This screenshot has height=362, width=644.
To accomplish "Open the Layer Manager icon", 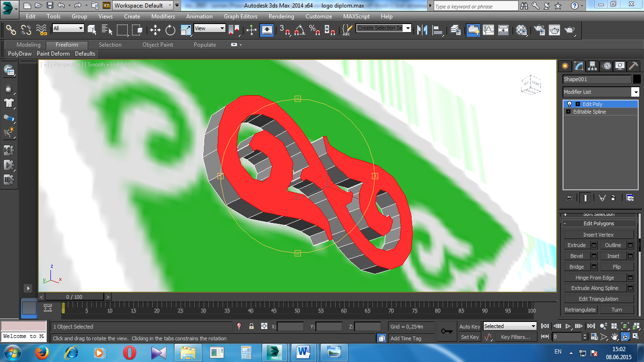I will pyautogui.click(x=455, y=30).
